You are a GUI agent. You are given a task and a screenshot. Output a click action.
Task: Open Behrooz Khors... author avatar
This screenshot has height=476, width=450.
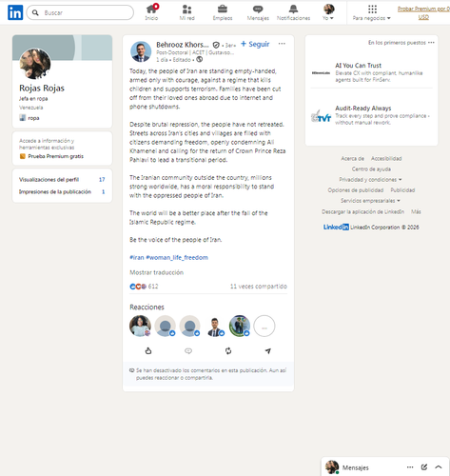[141, 51]
